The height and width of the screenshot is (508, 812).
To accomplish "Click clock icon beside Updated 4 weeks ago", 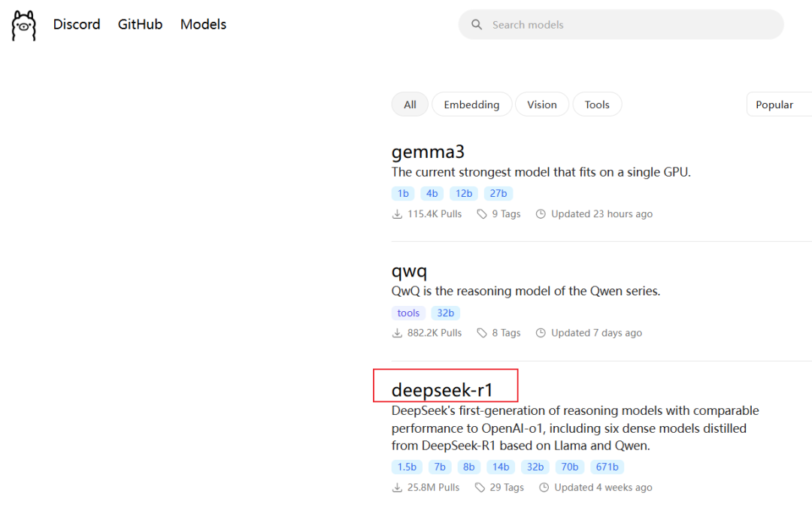I will tap(544, 487).
